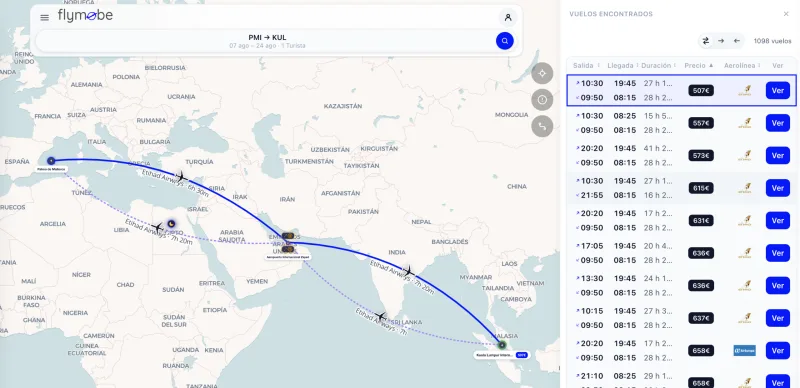Click the locate-me crosshair map button
Image resolution: width=800 pixels, height=388 pixels.
(x=542, y=73)
